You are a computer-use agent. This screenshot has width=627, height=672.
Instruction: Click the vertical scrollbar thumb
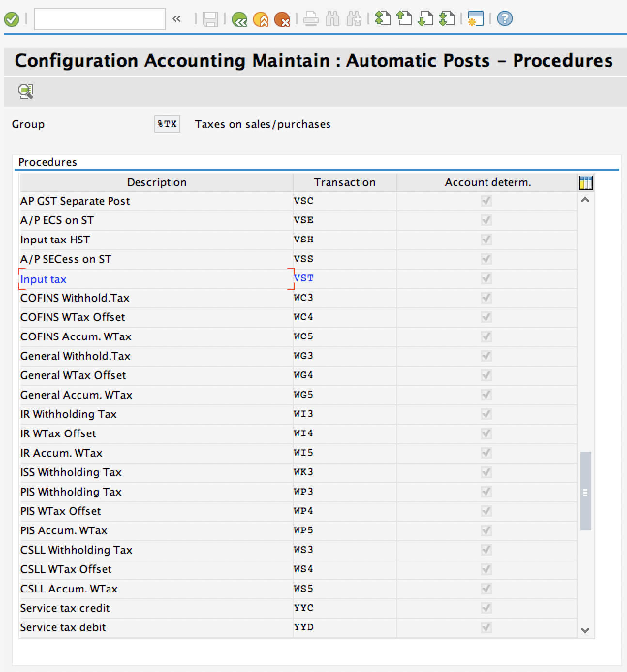[x=585, y=491]
